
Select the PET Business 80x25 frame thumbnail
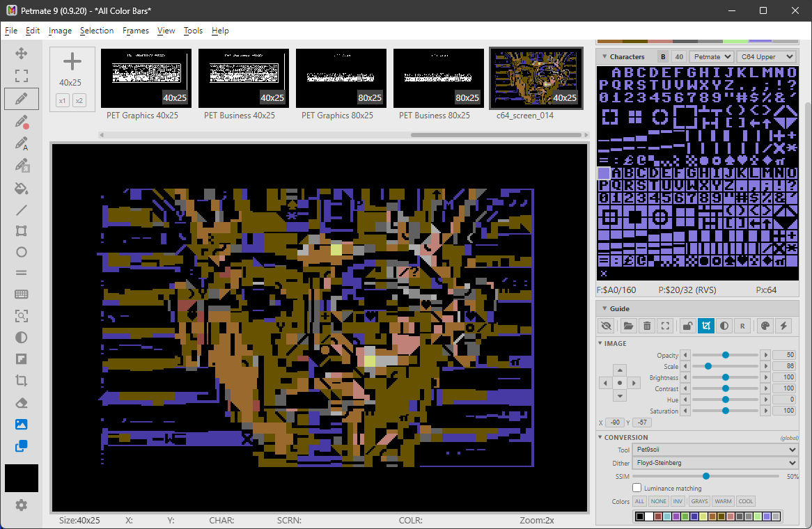pos(439,78)
